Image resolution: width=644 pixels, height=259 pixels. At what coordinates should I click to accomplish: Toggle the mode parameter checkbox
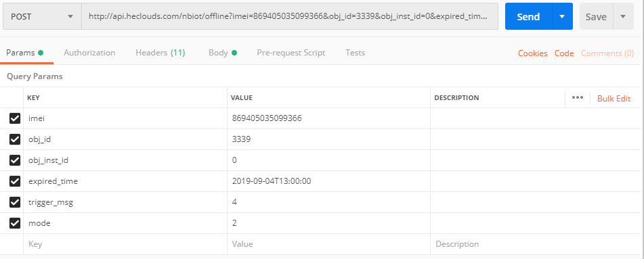tap(15, 223)
